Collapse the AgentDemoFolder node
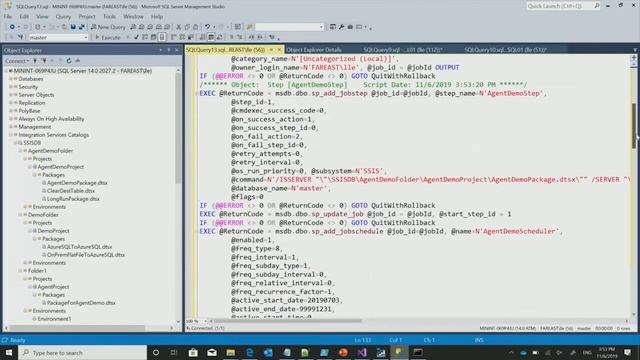Screen dimensions: 640x360 [20, 151]
